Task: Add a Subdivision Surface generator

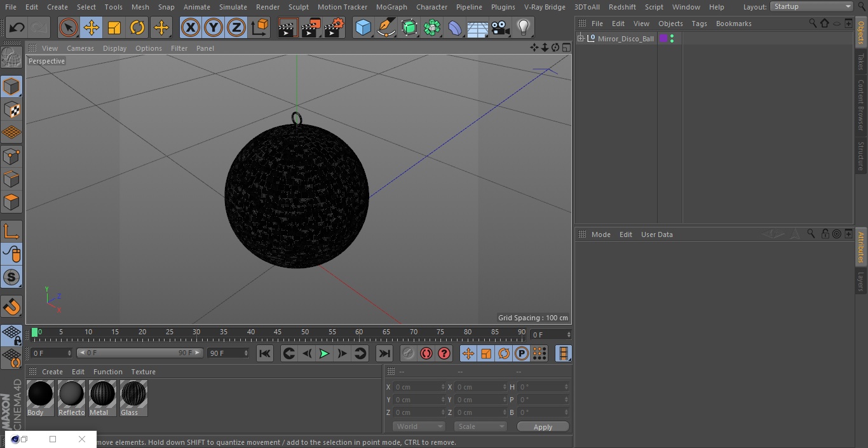Action: [x=409, y=27]
